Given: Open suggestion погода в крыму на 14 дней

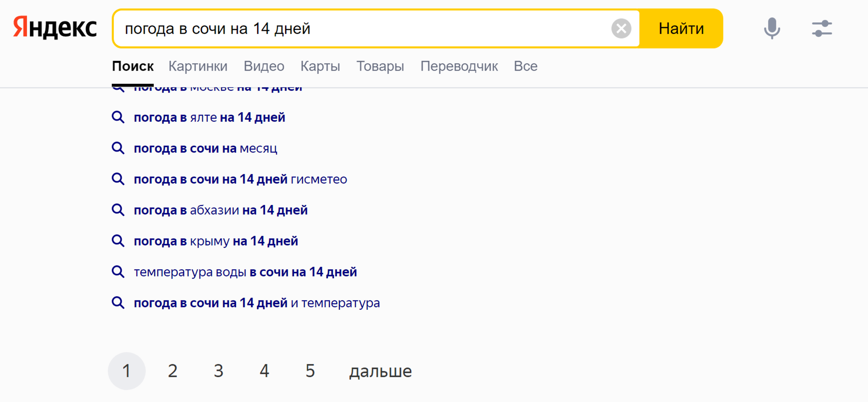Looking at the screenshot, I should pyautogui.click(x=216, y=241).
